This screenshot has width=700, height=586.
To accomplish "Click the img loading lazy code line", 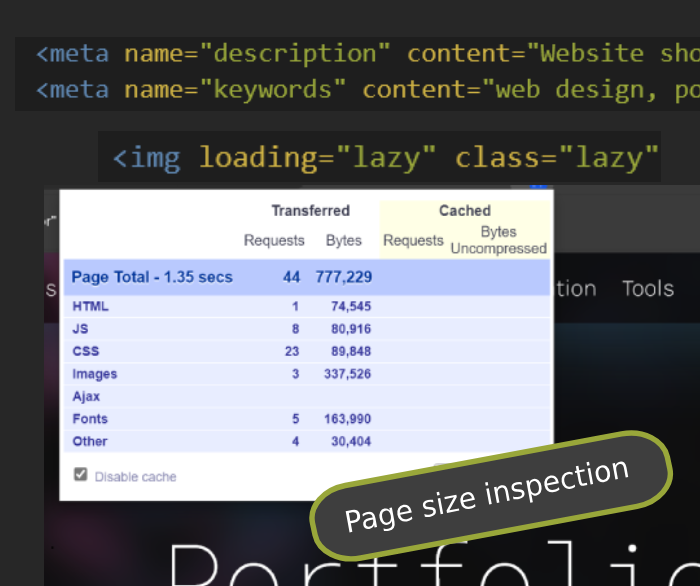I will point(385,157).
